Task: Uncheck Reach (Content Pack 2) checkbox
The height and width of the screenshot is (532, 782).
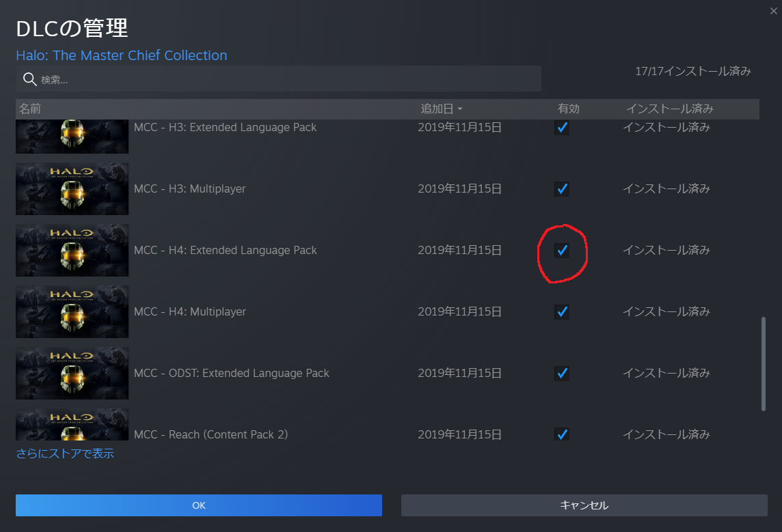Action: [562, 434]
